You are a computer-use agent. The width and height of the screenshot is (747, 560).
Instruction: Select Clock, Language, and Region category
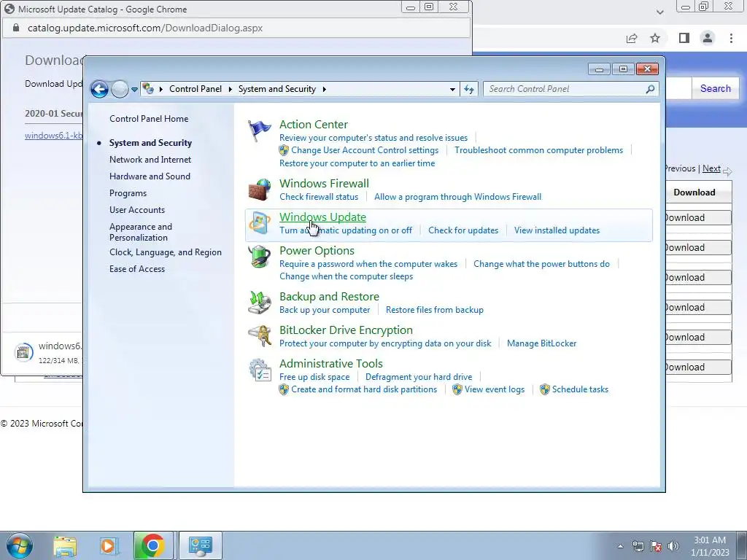(x=166, y=252)
